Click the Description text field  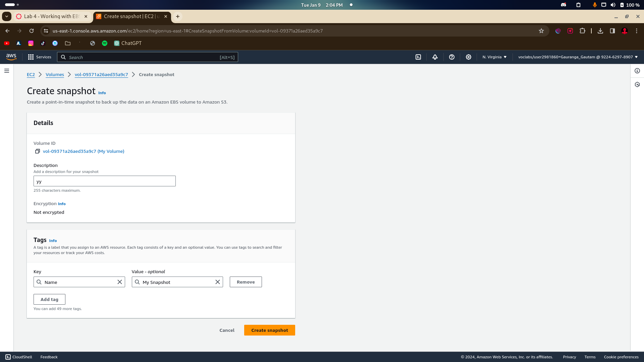point(104,181)
